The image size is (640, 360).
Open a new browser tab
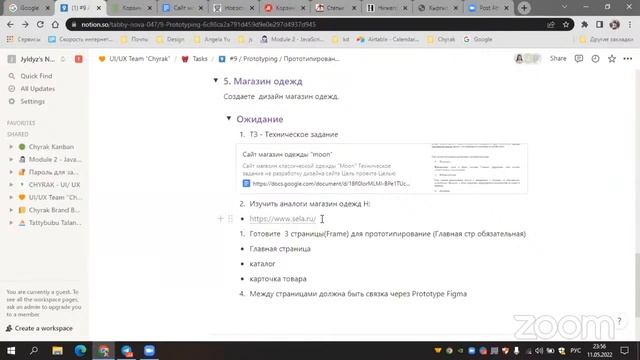tap(524, 8)
